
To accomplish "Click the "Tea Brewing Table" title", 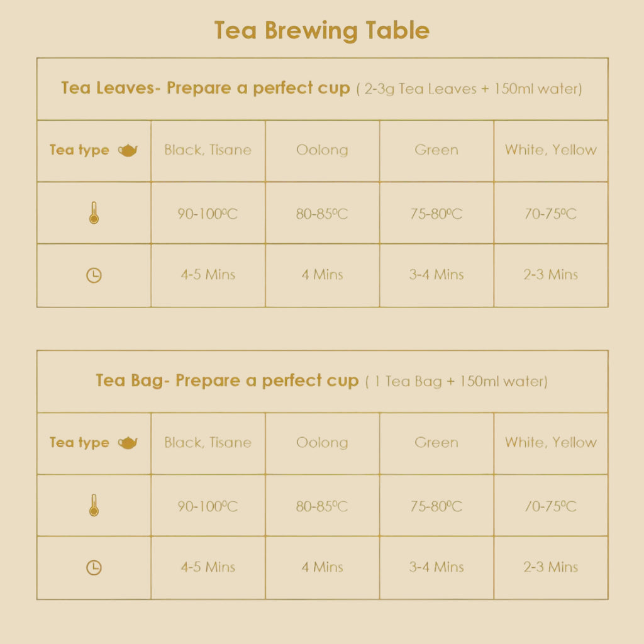I will (322, 30).
